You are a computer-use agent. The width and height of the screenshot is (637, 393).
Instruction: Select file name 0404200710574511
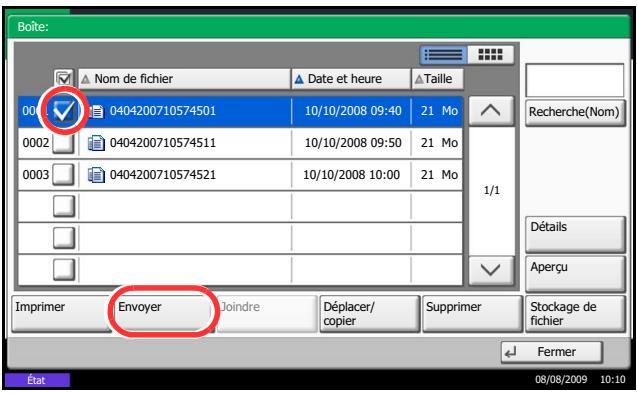[x=163, y=143]
